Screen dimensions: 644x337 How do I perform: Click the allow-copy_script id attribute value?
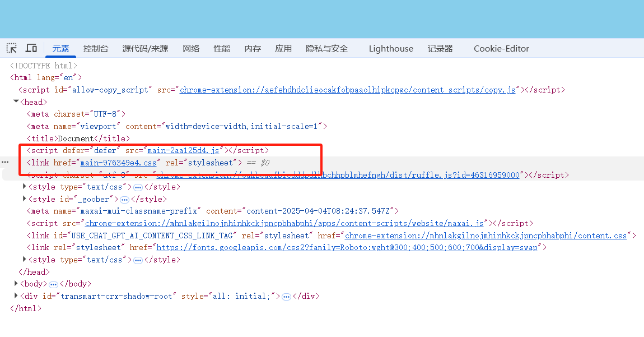tap(110, 90)
